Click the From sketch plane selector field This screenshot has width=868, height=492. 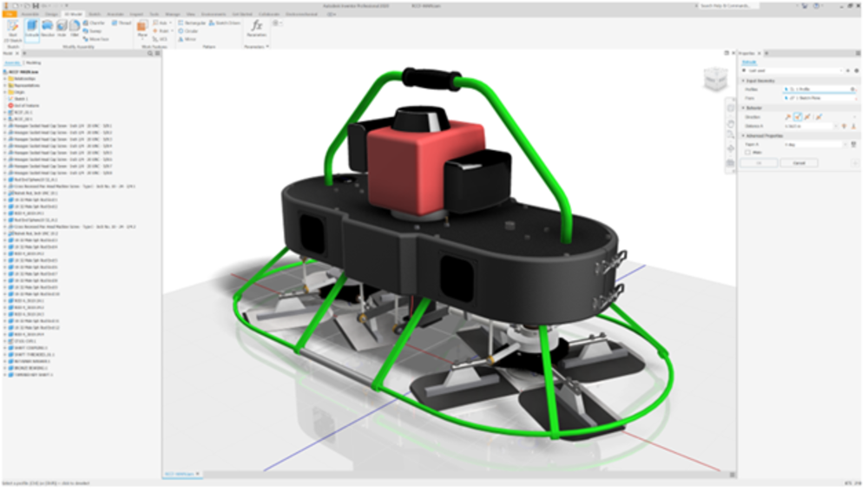(x=820, y=98)
